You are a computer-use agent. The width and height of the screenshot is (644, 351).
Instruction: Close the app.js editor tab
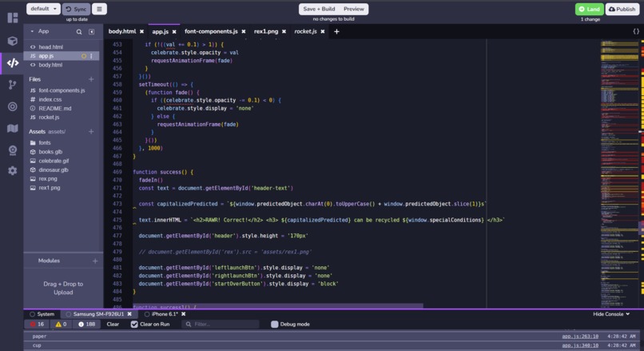pos(174,32)
